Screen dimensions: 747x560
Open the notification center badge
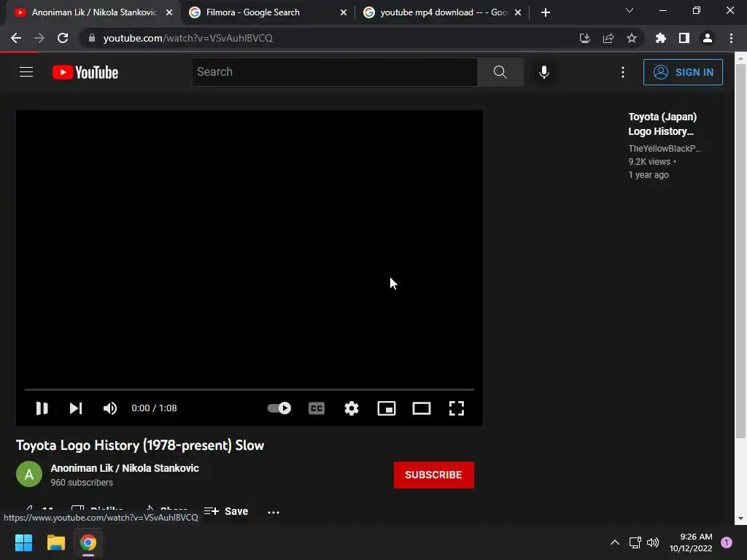coord(727,542)
